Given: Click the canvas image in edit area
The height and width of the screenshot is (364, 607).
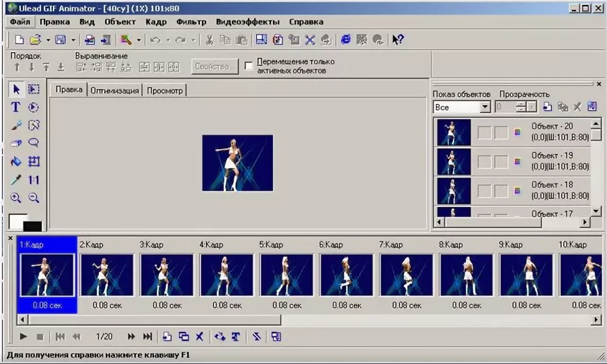Looking at the screenshot, I should [x=237, y=163].
